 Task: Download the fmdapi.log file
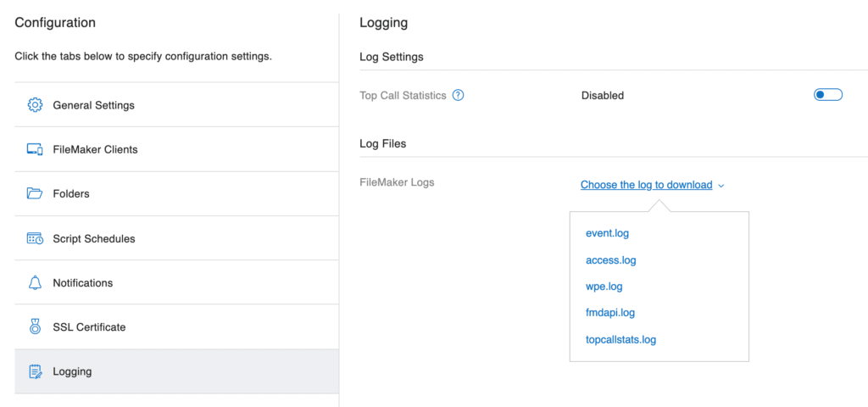click(610, 313)
